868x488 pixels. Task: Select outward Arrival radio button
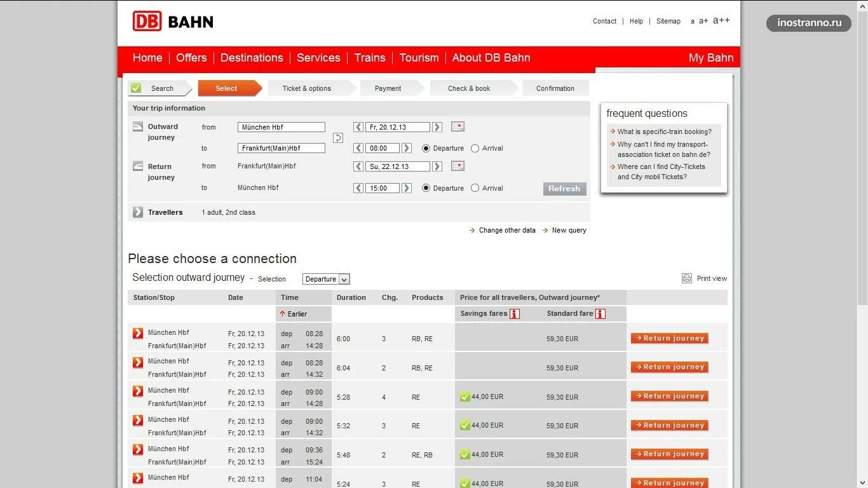pos(475,148)
